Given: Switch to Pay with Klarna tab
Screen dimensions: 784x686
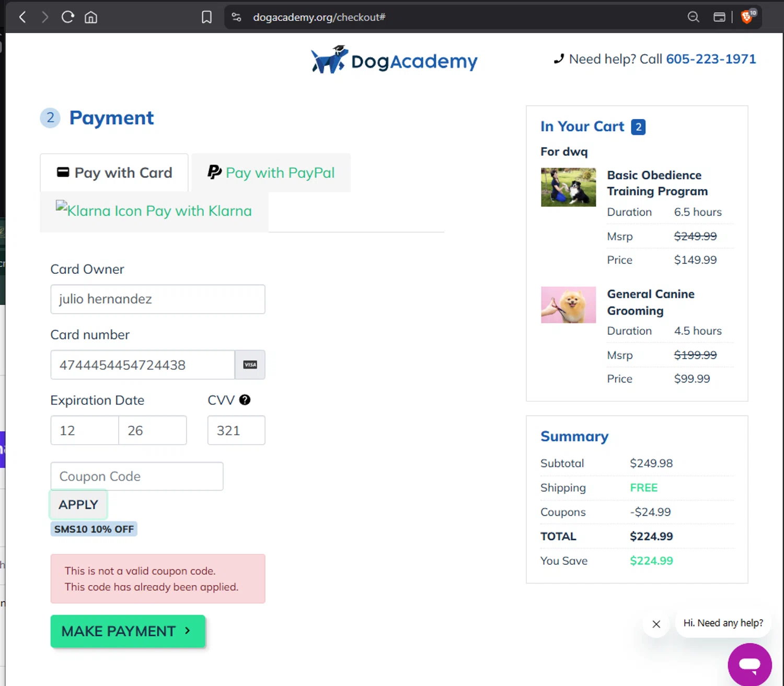Looking at the screenshot, I should point(154,211).
